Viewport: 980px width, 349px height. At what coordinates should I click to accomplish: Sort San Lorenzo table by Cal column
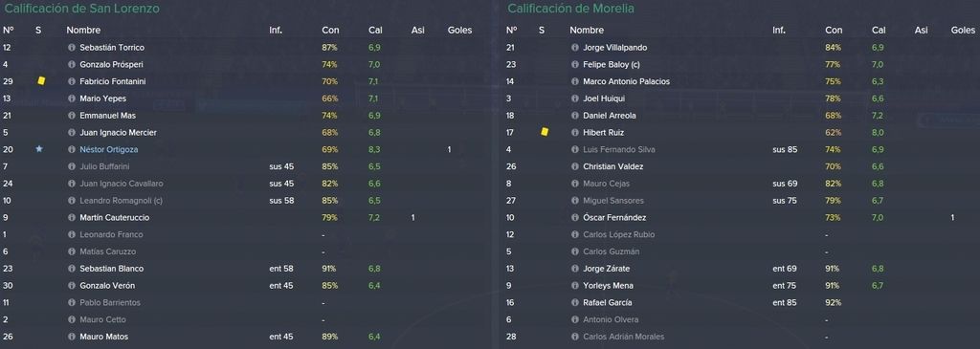coord(375,30)
